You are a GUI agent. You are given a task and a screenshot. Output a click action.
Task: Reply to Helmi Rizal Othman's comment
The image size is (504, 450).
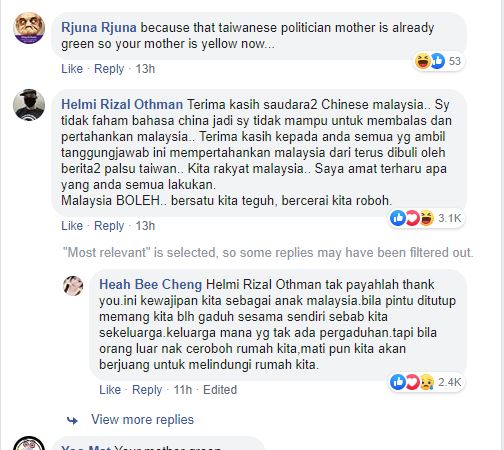click(109, 226)
